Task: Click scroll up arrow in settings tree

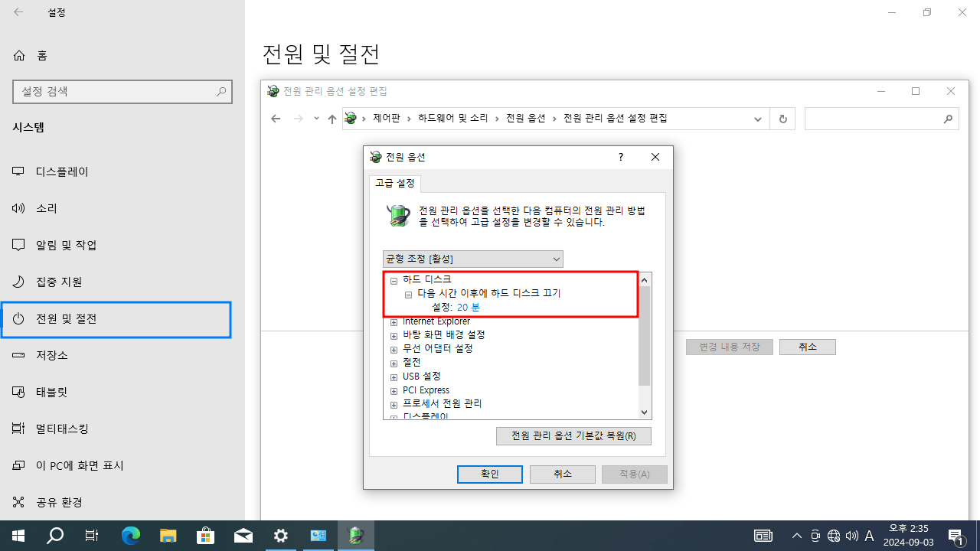Action: coord(644,280)
